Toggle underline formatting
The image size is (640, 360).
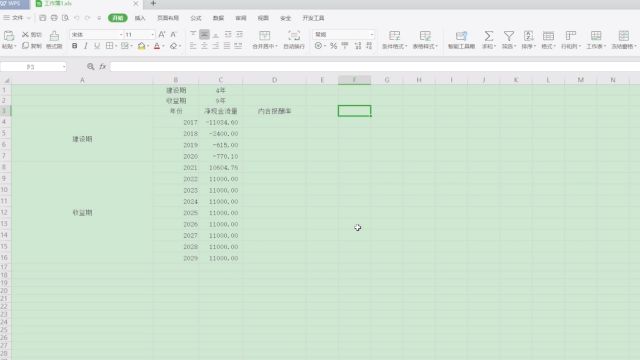coord(97,46)
